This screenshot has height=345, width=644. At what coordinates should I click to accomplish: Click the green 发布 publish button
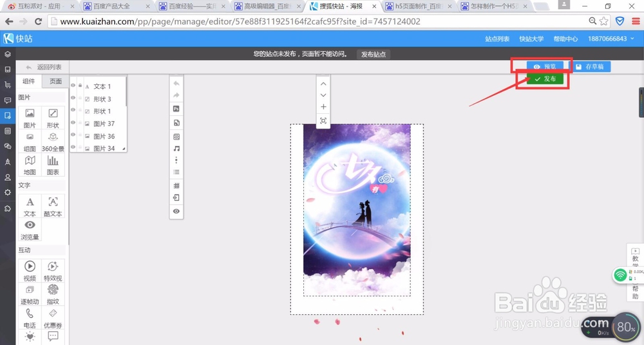tap(545, 79)
